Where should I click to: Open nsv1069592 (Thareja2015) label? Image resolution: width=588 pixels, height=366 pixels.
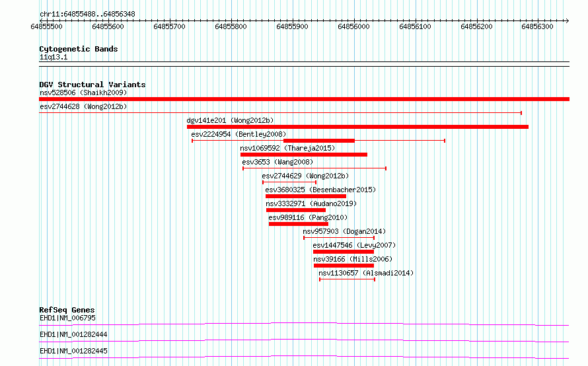point(287,148)
